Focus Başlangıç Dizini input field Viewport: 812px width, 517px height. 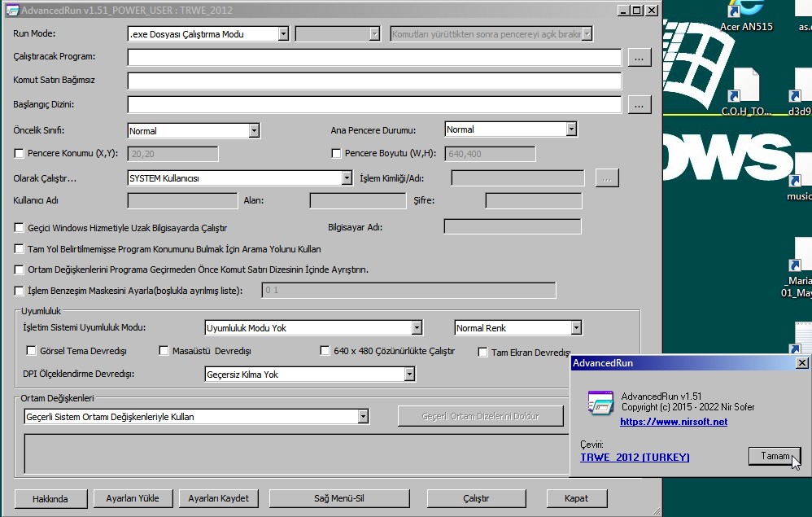point(374,105)
